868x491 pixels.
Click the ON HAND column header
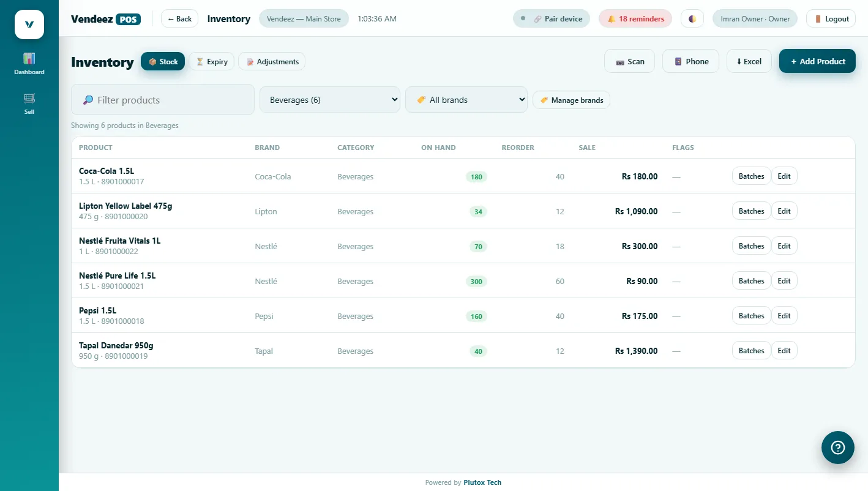[x=438, y=148]
